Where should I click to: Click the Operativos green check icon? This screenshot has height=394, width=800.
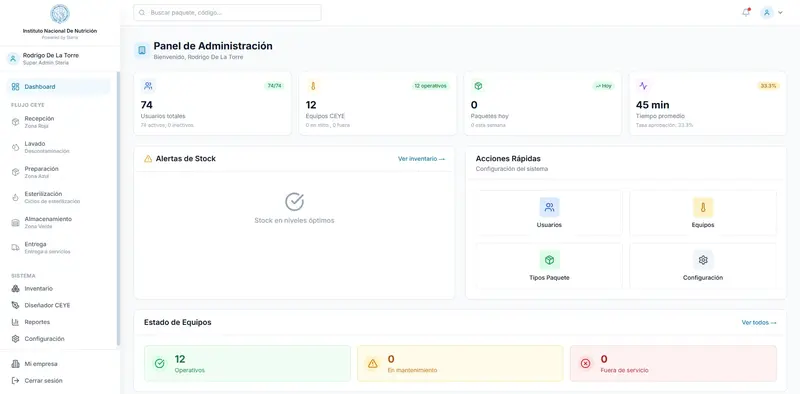click(x=160, y=363)
